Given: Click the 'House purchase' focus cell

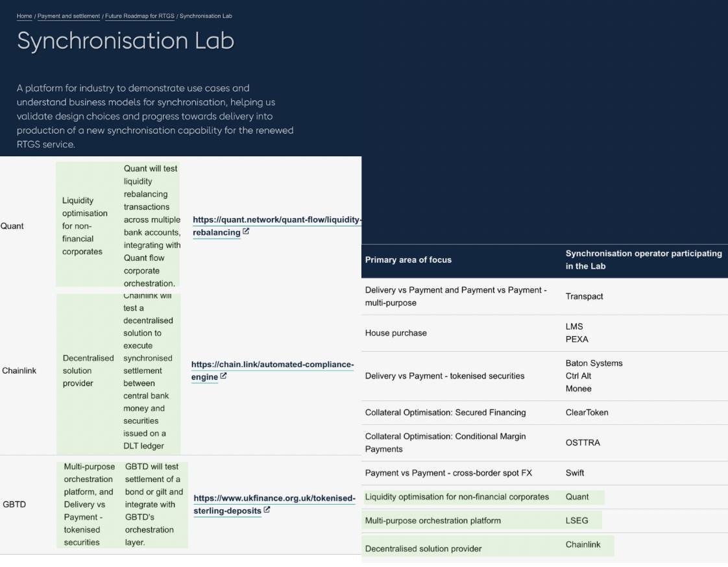Looking at the screenshot, I should click(x=396, y=333).
